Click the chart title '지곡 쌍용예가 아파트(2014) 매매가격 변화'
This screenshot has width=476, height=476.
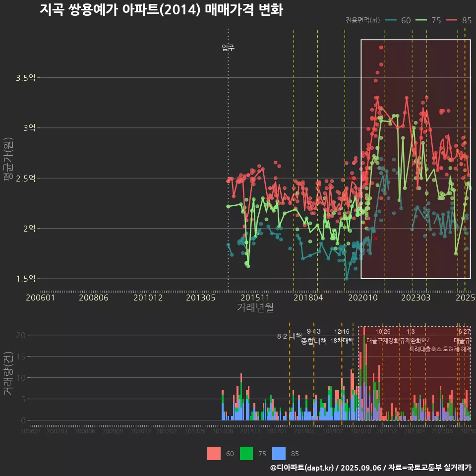coord(161,10)
